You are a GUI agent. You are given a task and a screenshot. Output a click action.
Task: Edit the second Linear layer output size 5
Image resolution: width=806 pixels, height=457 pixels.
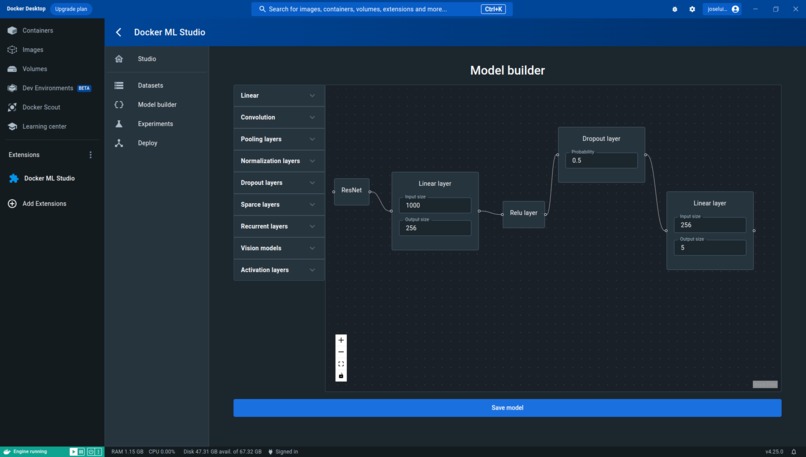[710, 247]
